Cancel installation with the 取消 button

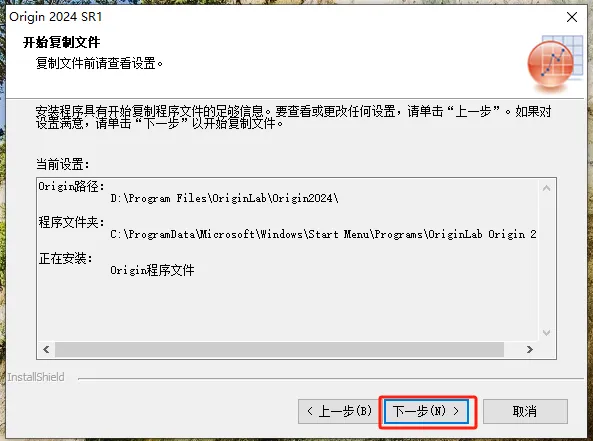525,411
